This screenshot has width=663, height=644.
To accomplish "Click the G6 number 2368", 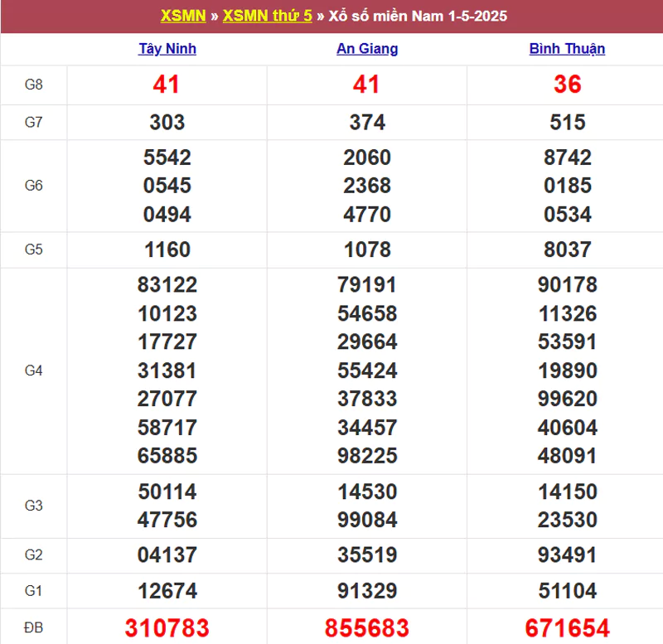I will pos(367,186).
